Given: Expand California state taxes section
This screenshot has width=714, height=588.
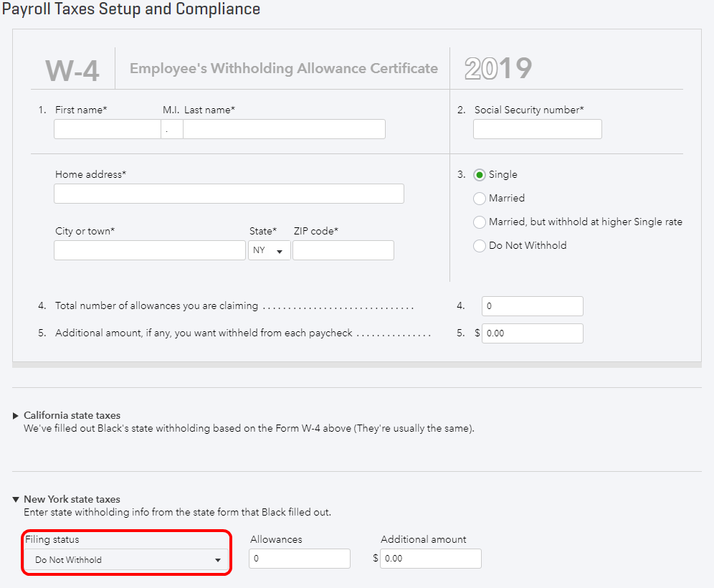Looking at the screenshot, I should click(x=16, y=416).
